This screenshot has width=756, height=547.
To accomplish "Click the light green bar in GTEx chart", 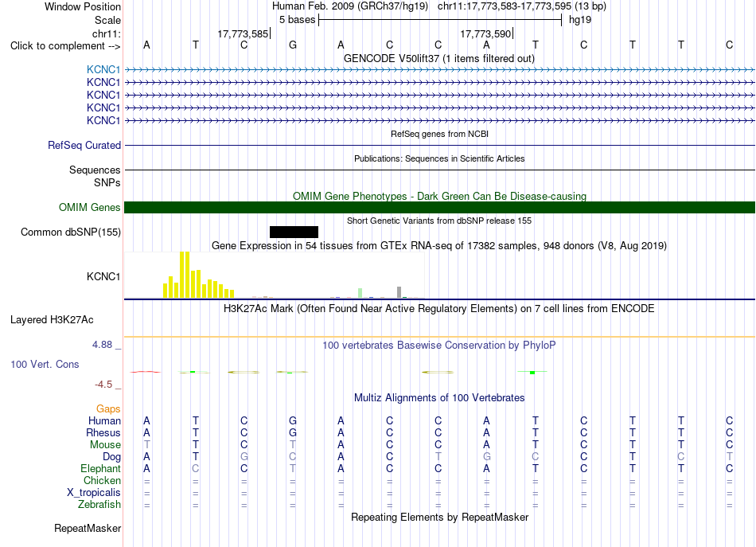I will coord(360,293).
